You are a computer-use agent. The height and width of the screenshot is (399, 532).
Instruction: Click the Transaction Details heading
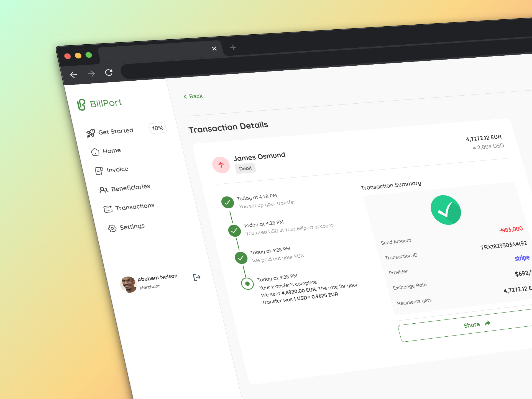[228, 127]
